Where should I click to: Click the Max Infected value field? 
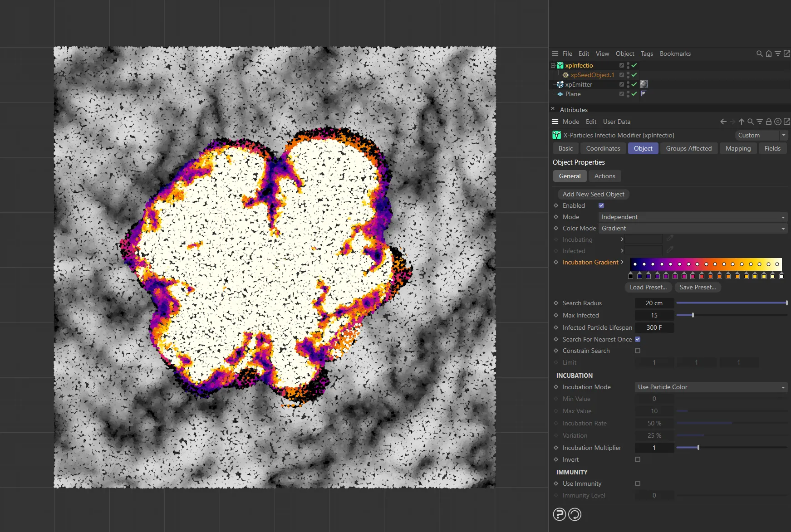[x=654, y=315]
